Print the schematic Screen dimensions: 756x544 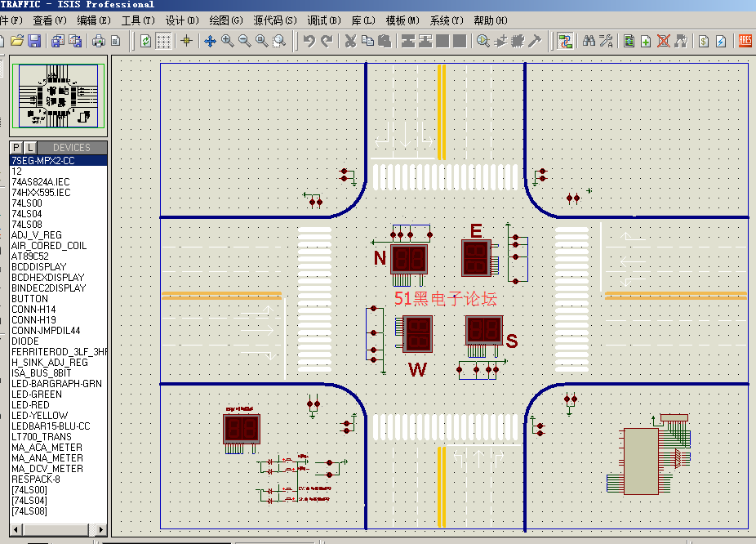(99, 41)
